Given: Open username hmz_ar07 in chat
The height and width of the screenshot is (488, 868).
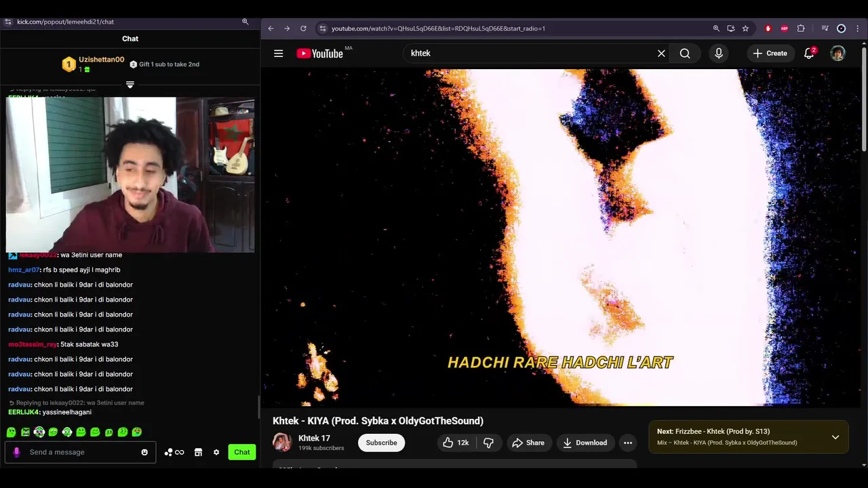Looking at the screenshot, I should tap(24, 270).
